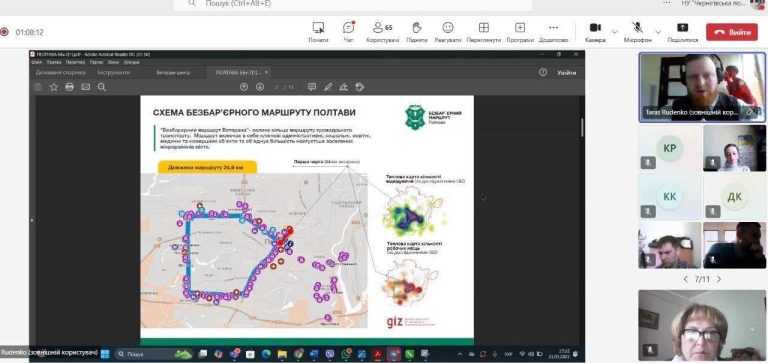Viewport: 768px width, 363px height.
Task: Click the Acrobat stamp tool icon
Action: pyautogui.click(x=360, y=87)
